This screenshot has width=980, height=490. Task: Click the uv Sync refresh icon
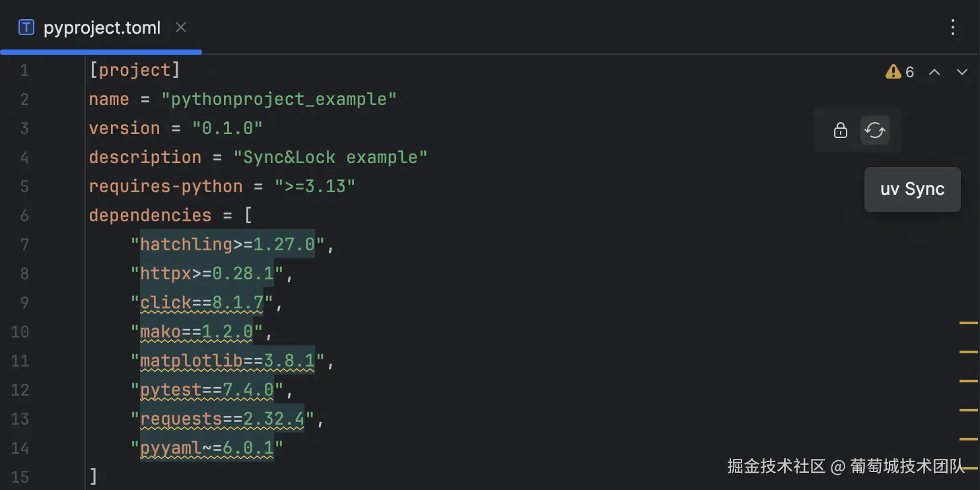pyautogui.click(x=874, y=130)
